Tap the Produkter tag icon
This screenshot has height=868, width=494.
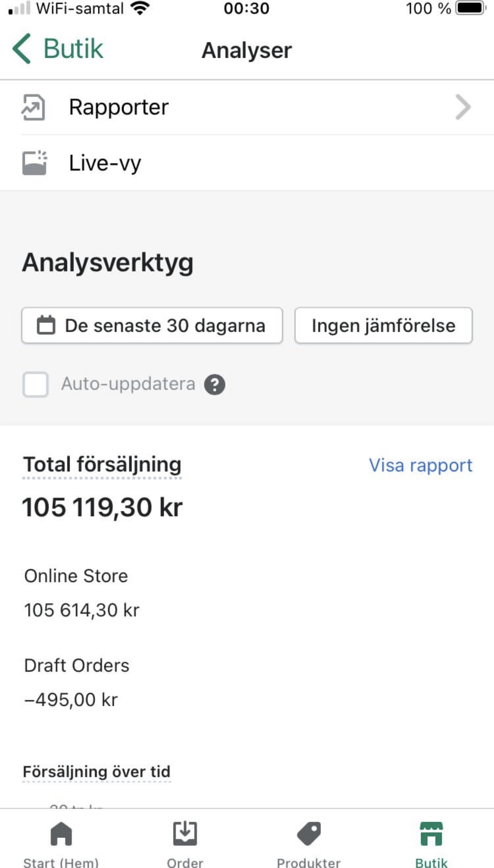coord(309,834)
